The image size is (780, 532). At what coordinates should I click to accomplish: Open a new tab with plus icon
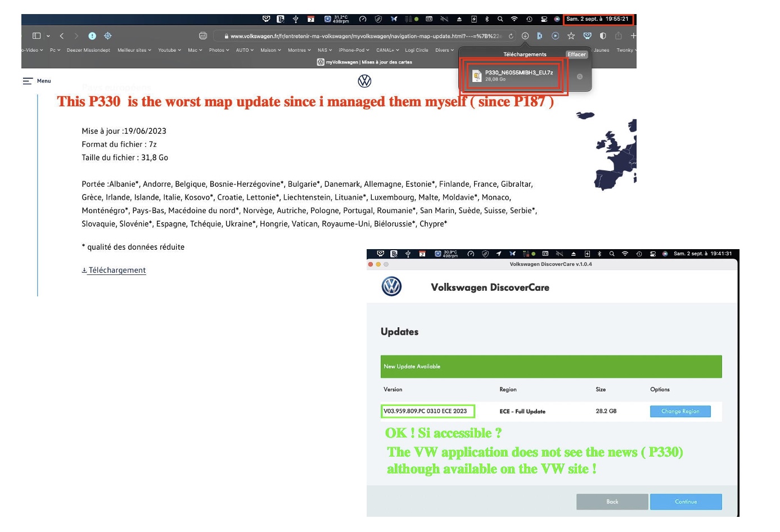[633, 36]
